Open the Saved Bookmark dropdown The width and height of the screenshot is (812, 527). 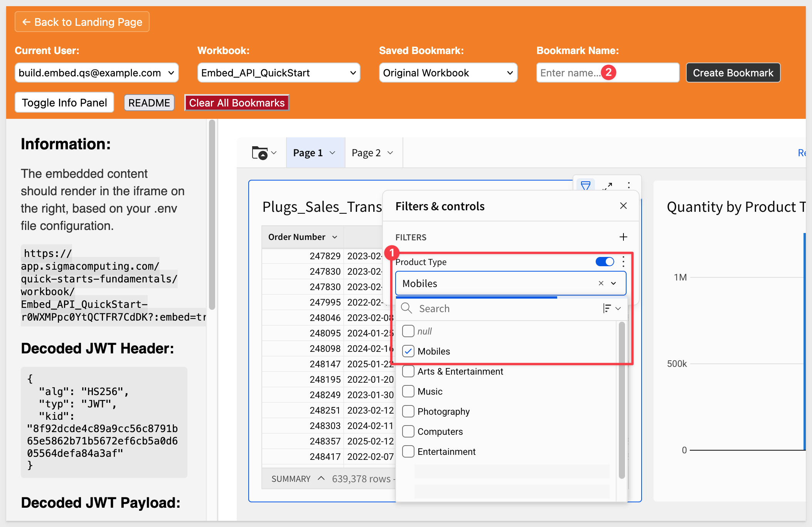click(x=448, y=73)
